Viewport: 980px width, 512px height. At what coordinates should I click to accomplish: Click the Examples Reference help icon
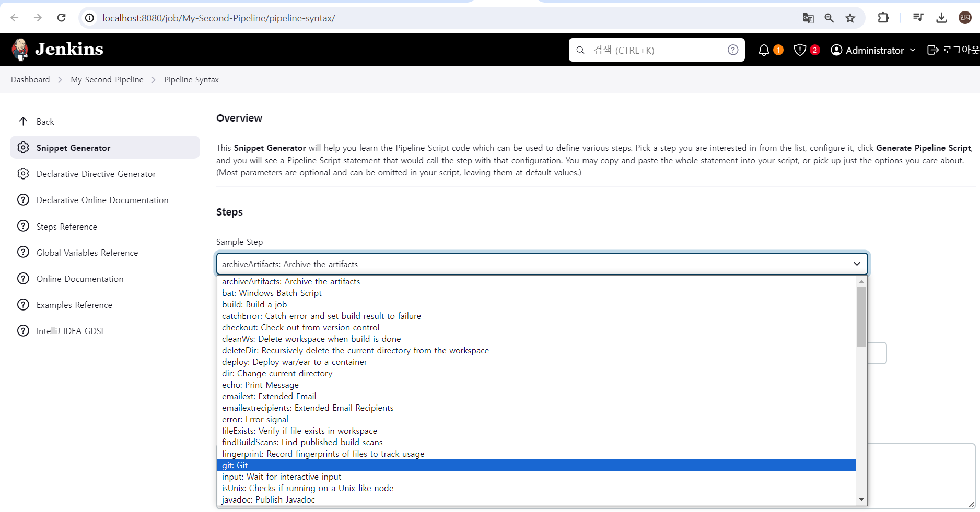point(23,304)
